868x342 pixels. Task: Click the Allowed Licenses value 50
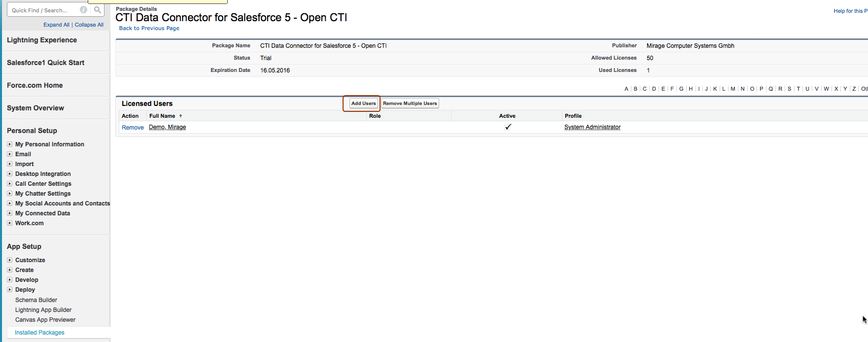point(650,58)
